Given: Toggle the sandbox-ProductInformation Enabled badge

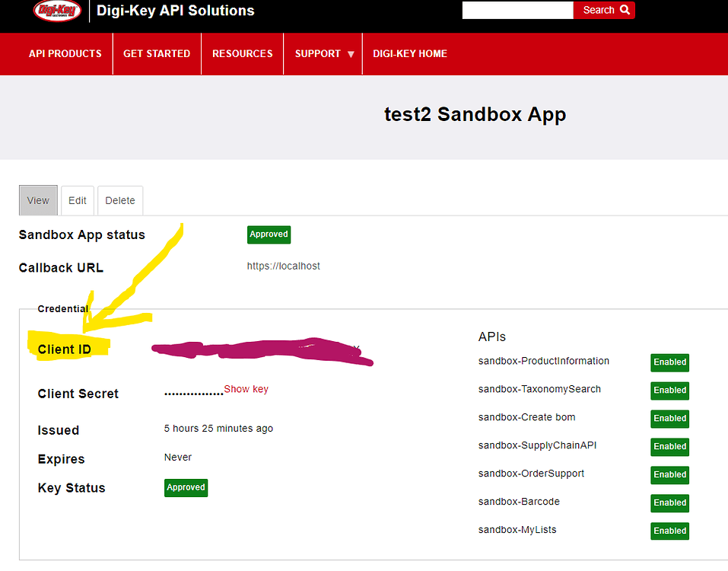Looking at the screenshot, I should click(669, 362).
